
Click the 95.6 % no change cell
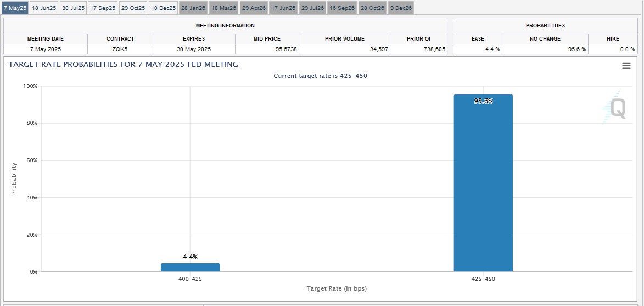[x=545, y=49]
